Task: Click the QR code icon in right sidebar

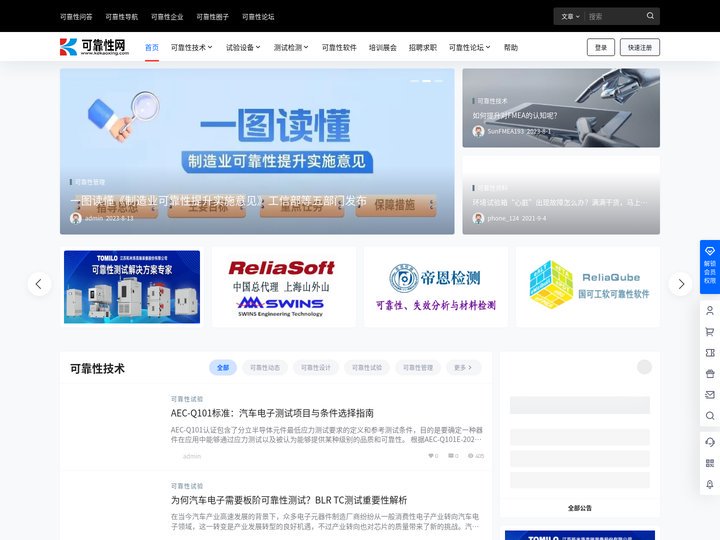Action: coord(709,463)
